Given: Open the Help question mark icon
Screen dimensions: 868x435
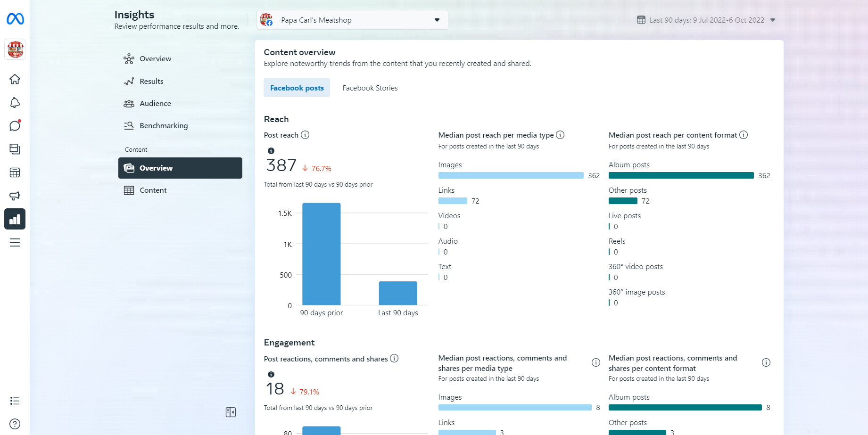Looking at the screenshot, I should click(x=15, y=424).
